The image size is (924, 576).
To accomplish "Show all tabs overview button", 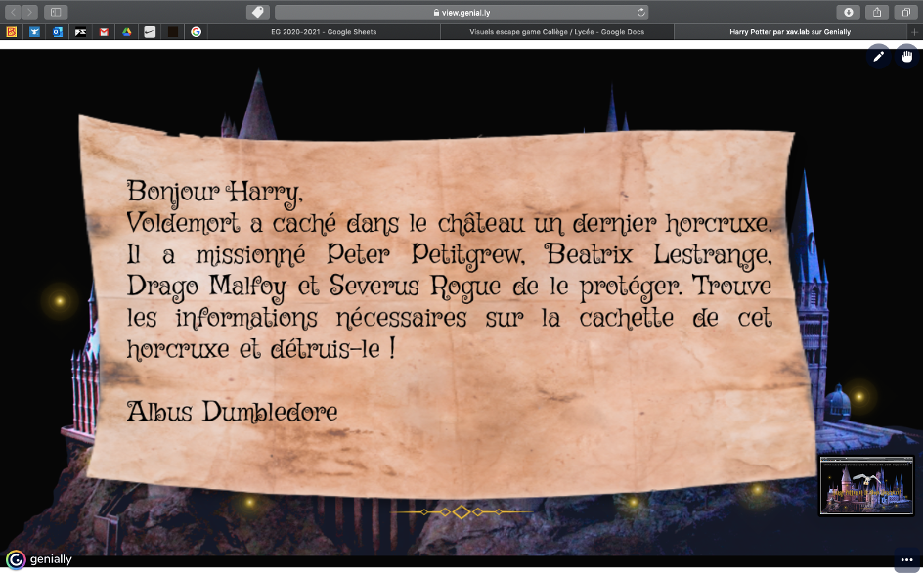I will click(x=905, y=12).
